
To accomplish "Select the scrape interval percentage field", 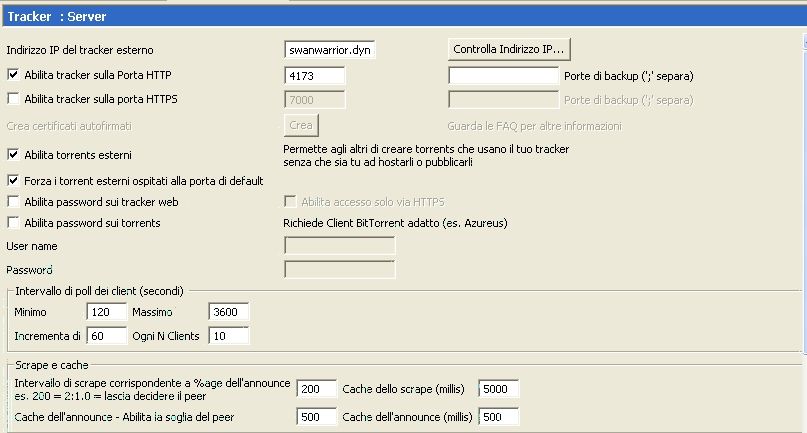I will [316, 389].
